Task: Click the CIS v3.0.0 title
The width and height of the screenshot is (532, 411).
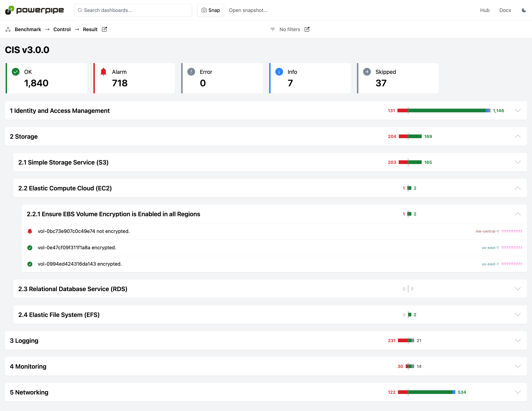Action: (x=27, y=50)
